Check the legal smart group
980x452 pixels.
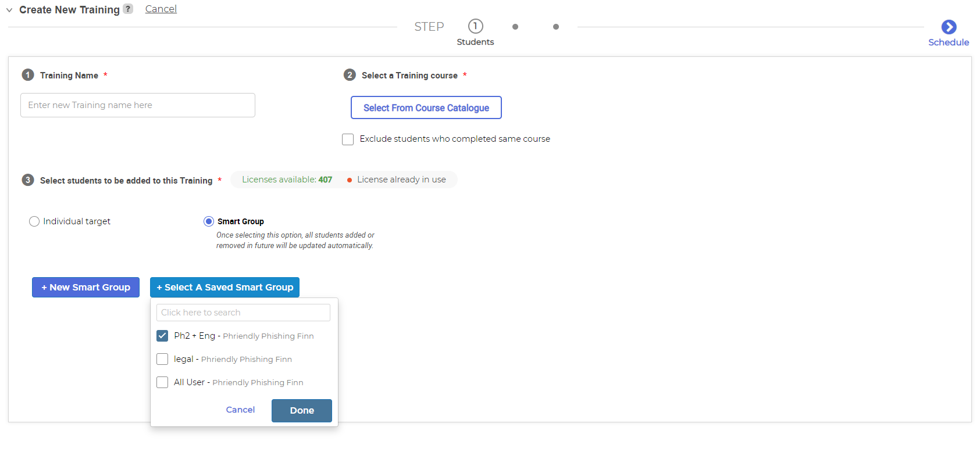click(x=162, y=359)
